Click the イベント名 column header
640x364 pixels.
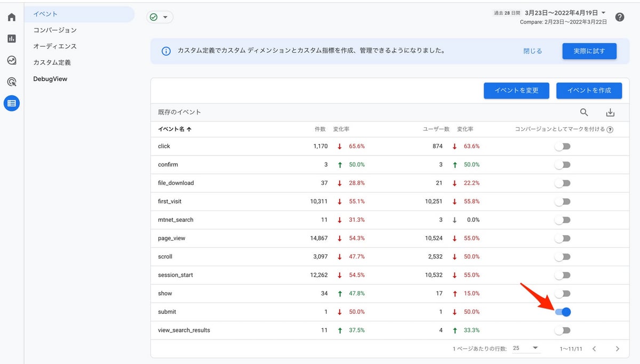tap(171, 130)
